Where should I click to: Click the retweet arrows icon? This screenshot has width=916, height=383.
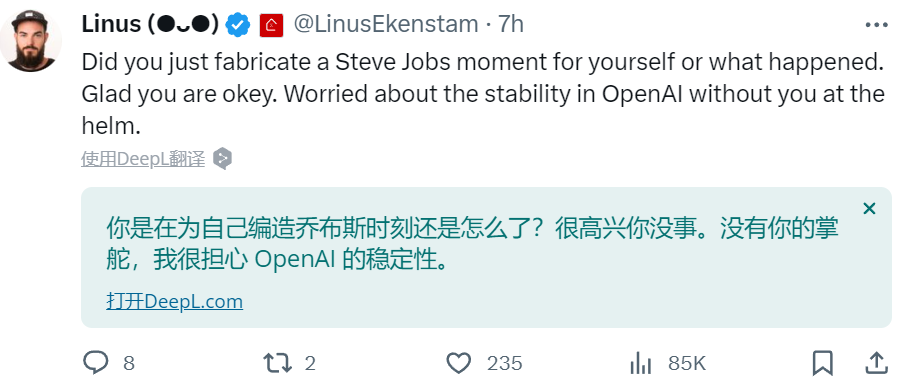tap(277, 364)
